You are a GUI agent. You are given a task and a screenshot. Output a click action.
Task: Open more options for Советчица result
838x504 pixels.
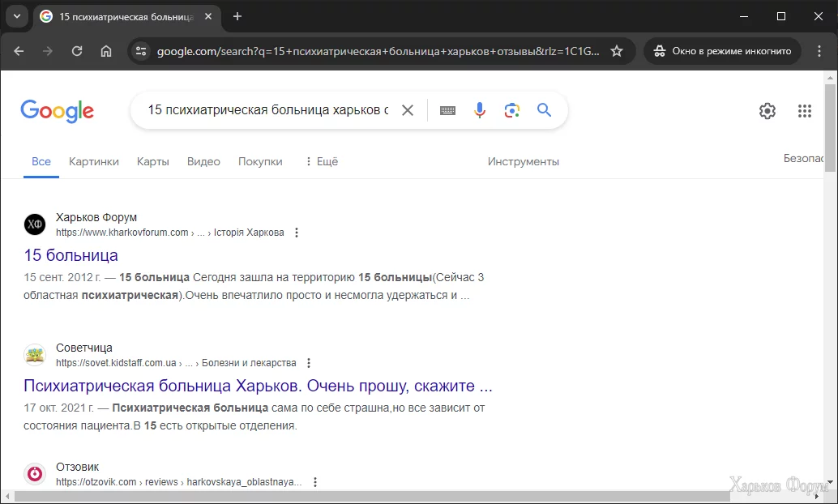[x=309, y=363]
